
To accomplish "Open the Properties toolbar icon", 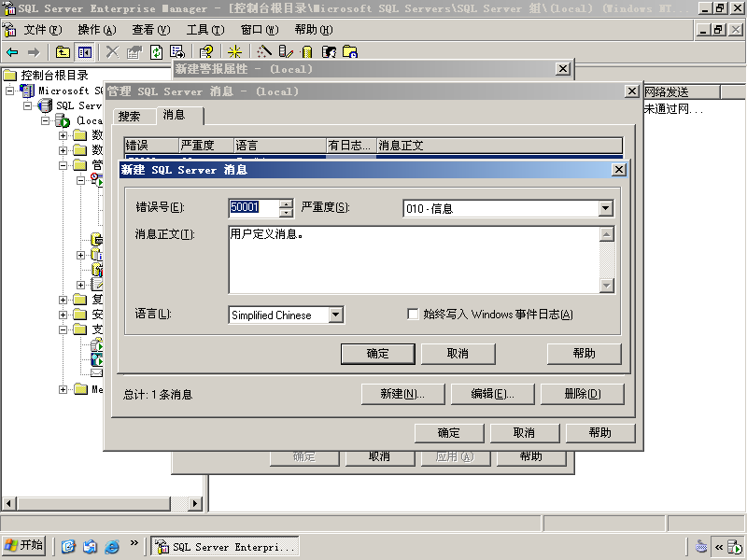I will pyautogui.click(x=134, y=52).
